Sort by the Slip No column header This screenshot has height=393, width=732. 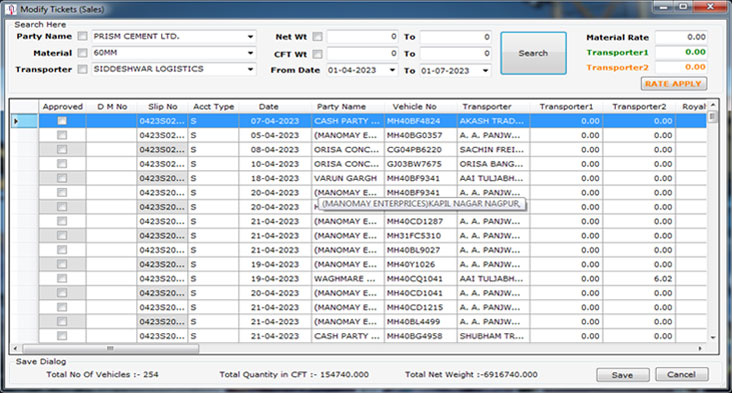pyautogui.click(x=162, y=106)
